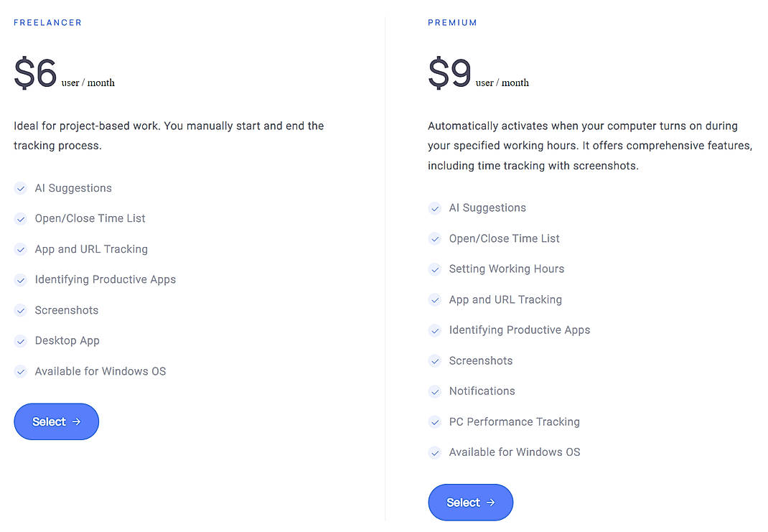This screenshot has width=768, height=532.
Task: Click the checkmark next to Open/Close Time List in Freelancer
Action: 21,218
